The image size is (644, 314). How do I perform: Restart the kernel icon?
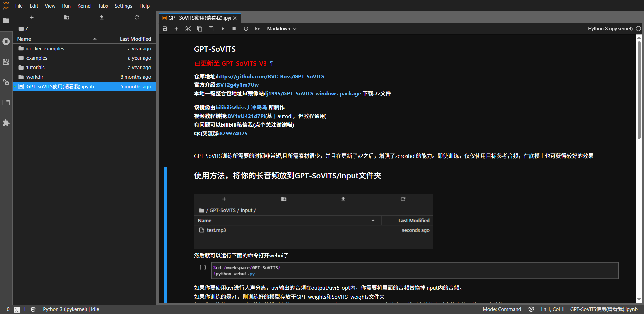click(x=246, y=29)
